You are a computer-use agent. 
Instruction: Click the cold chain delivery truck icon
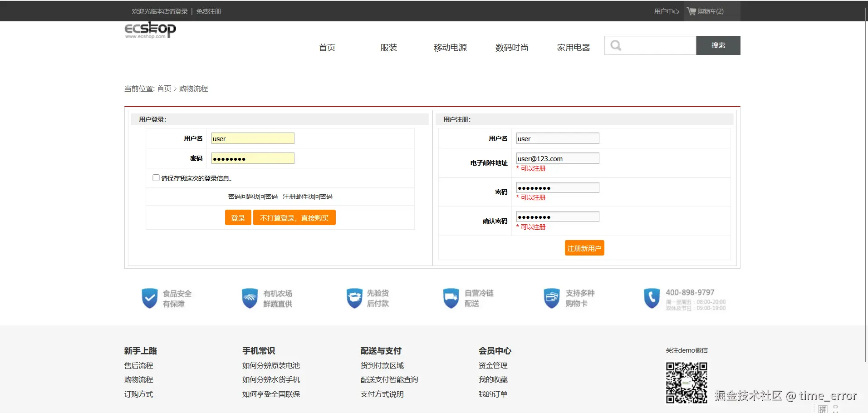pos(451,298)
